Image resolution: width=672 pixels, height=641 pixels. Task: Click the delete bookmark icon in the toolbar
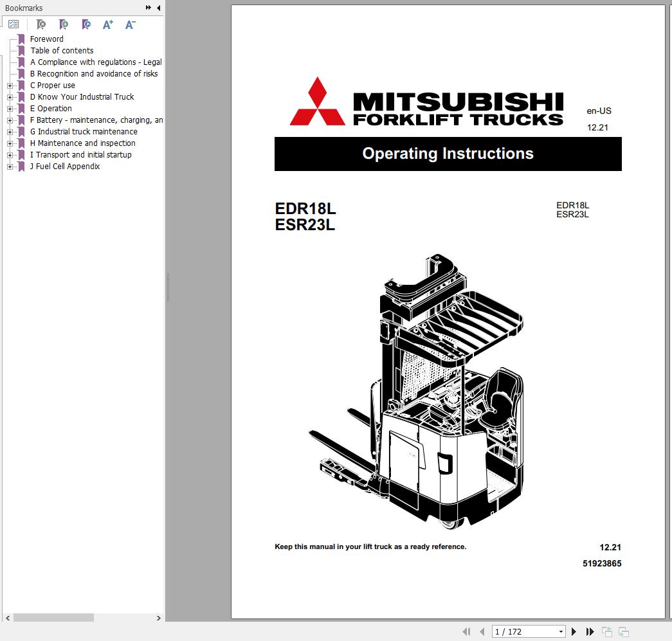tap(41, 24)
